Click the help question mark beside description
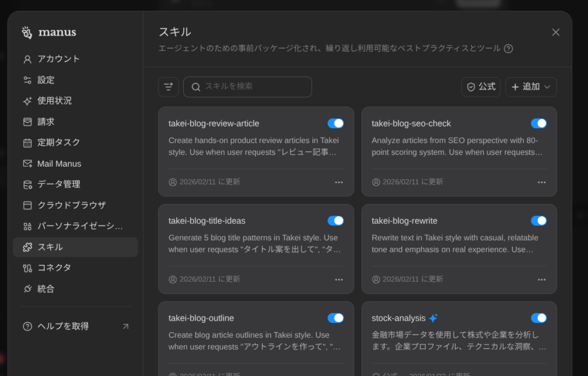The width and height of the screenshot is (588, 376). tap(508, 49)
